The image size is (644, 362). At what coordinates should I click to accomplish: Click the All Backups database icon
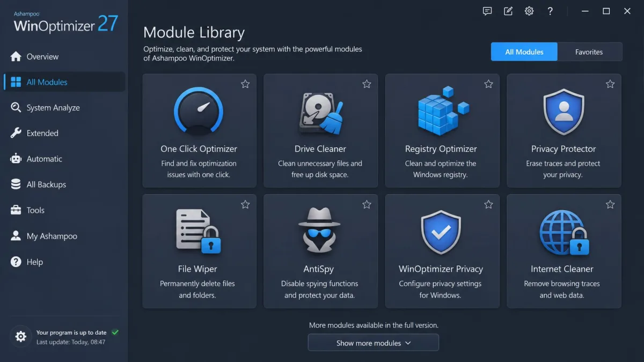(16, 184)
